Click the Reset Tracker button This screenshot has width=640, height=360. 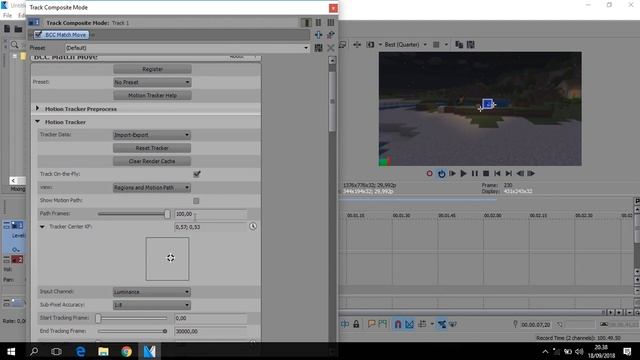[x=152, y=148]
